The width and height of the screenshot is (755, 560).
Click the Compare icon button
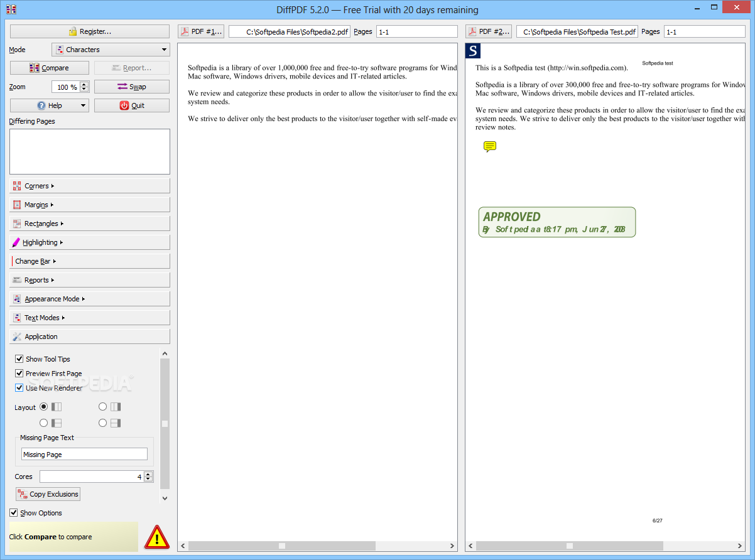pos(50,68)
